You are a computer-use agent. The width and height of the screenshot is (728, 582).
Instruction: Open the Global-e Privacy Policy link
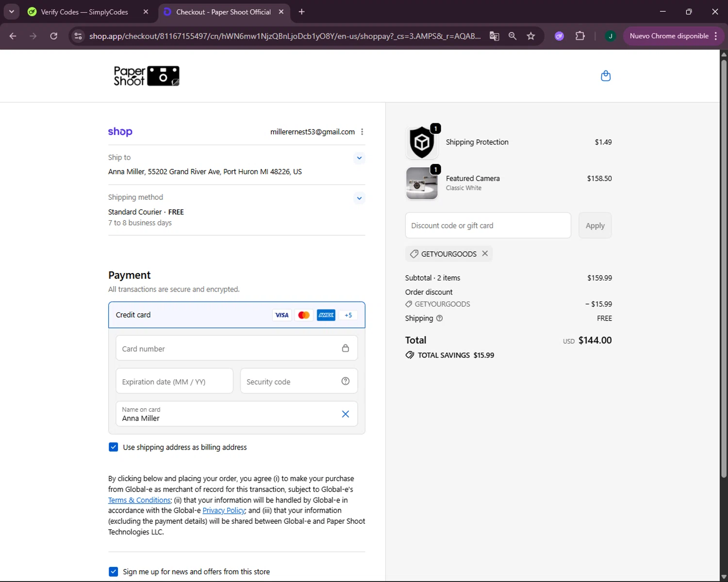pyautogui.click(x=224, y=510)
